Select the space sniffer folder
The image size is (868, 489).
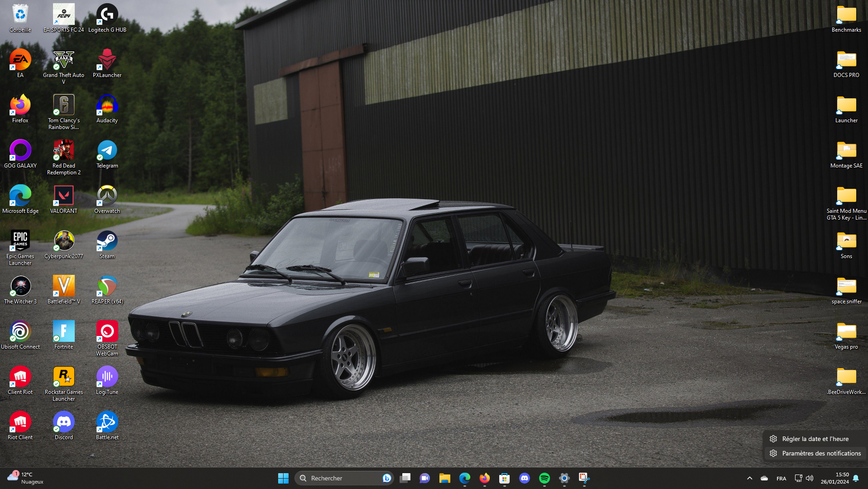tap(846, 290)
